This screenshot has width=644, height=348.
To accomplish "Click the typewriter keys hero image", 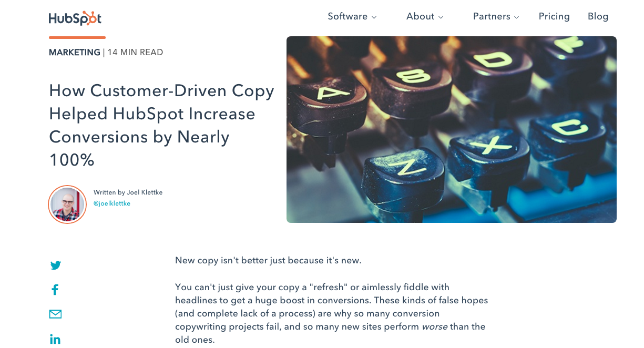I will click(451, 129).
